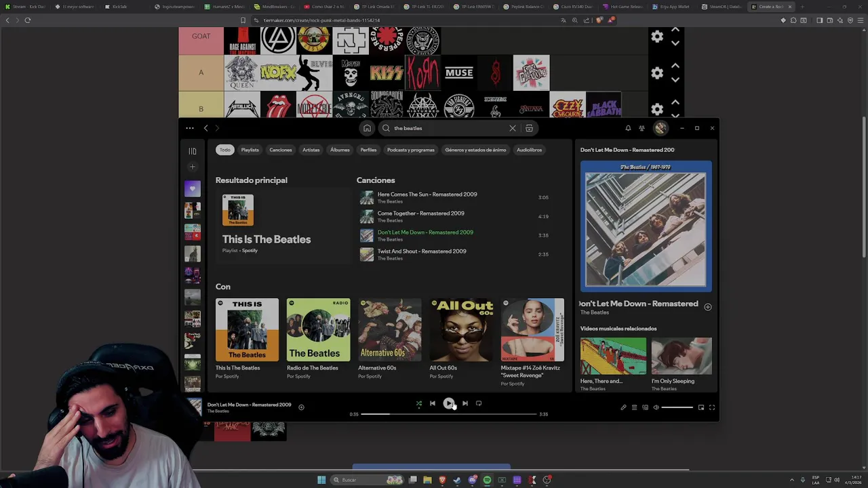
Task: Click the play/pause button
Action: point(449,403)
